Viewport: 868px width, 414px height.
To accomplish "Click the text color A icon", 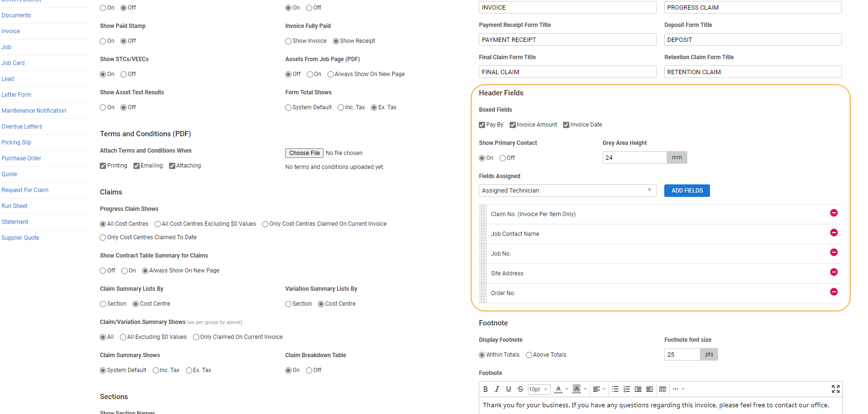I will click(x=558, y=389).
